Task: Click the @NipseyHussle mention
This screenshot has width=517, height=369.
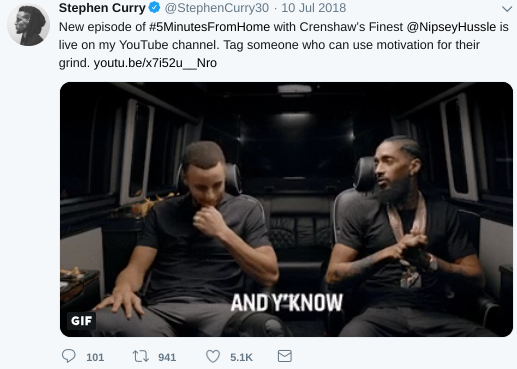Action: [451, 27]
